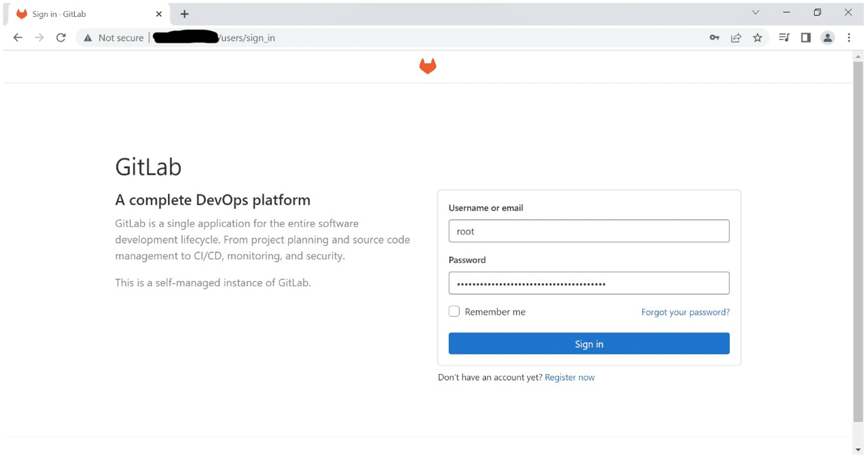The image size is (868, 459).
Task: Click the browser back arrow
Action: (17, 37)
